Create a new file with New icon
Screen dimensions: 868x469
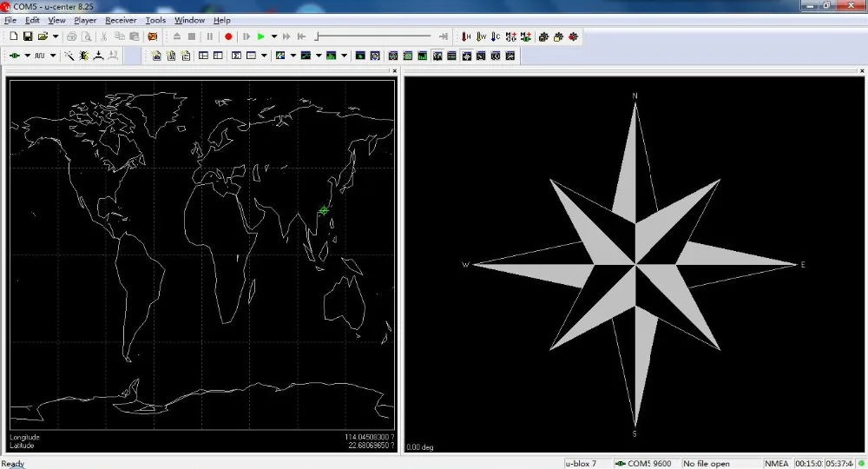pos(13,36)
